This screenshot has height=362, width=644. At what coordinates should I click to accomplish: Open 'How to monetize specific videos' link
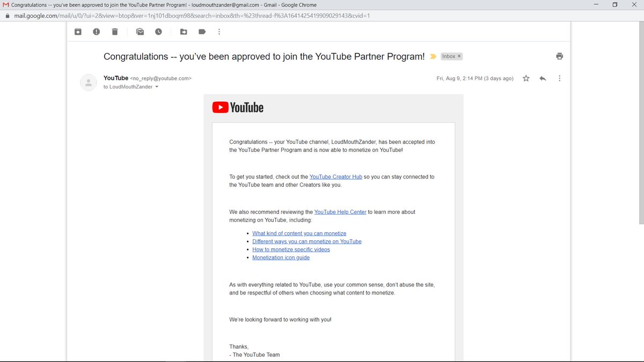(x=291, y=249)
